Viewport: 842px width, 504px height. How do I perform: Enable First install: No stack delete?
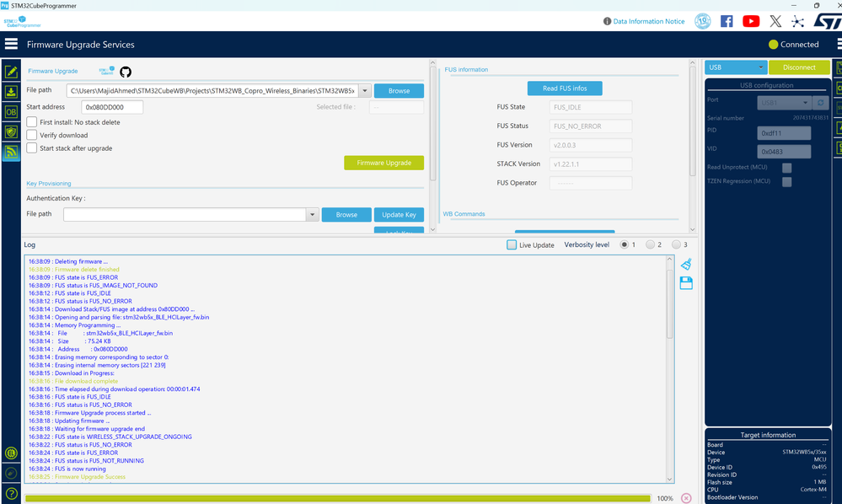coord(32,122)
